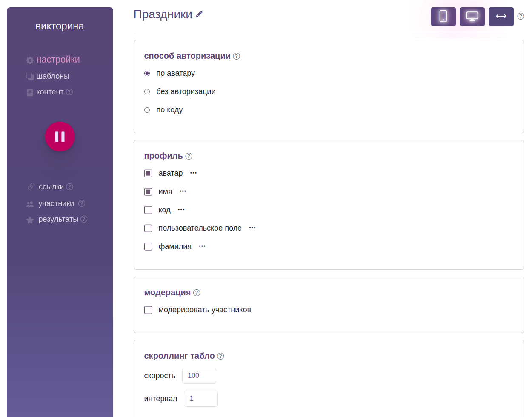The height and width of the screenshot is (417, 532).
Task: Open help icon next to участники
Action: [x=82, y=203]
